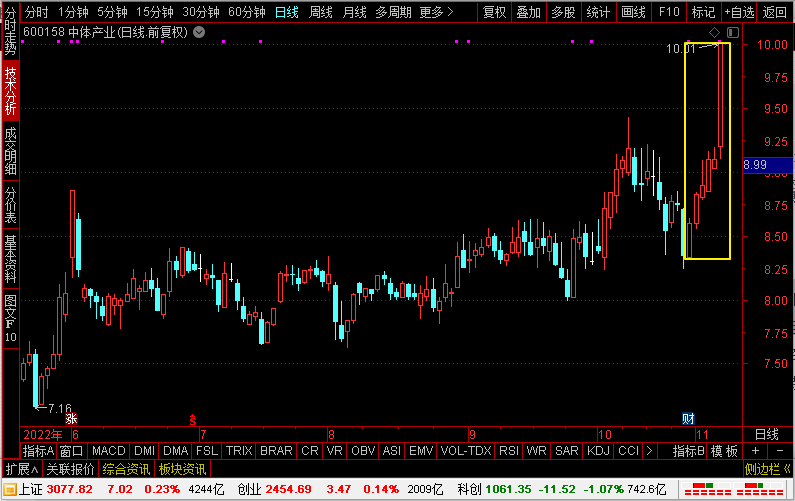Viewport: 795px width, 501px height.
Task: Switch to the 周线 weekly period tab
Action: [320, 12]
